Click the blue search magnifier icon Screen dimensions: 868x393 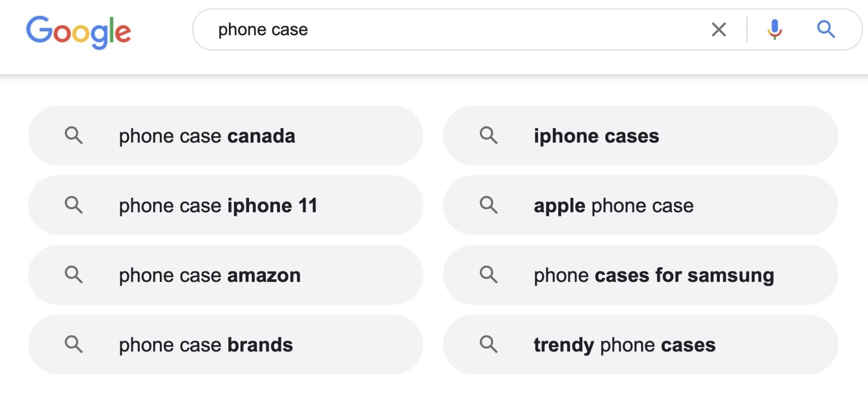[x=826, y=30]
